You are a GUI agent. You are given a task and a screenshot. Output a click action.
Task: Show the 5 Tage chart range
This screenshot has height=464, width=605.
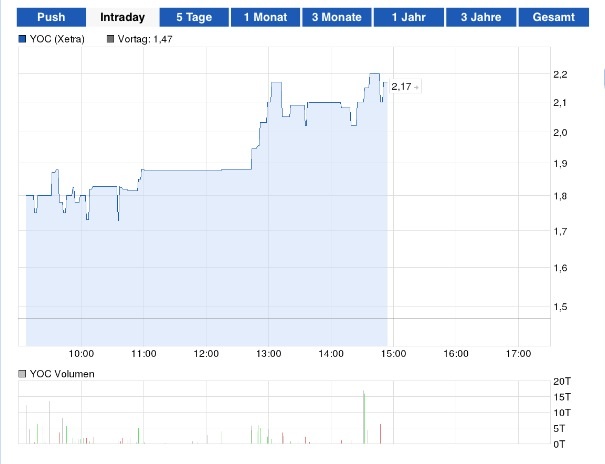click(x=193, y=17)
